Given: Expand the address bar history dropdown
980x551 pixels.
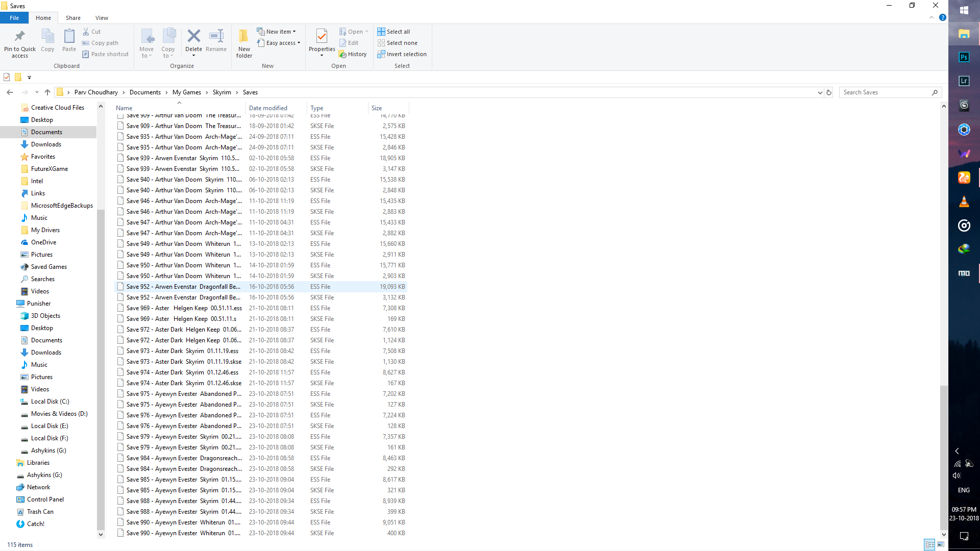Looking at the screenshot, I should pos(820,92).
